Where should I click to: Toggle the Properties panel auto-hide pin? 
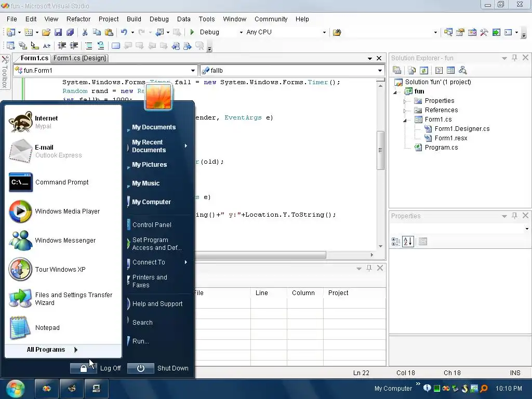pyautogui.click(x=514, y=216)
